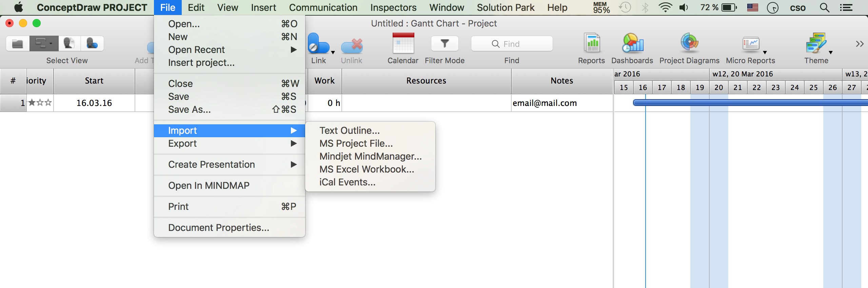
Task: Select the highlighted Import menu item
Action: (x=230, y=130)
